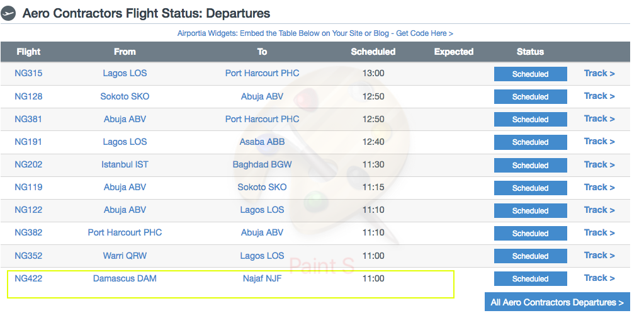Track flight NG422 to Najaf

[599, 278]
